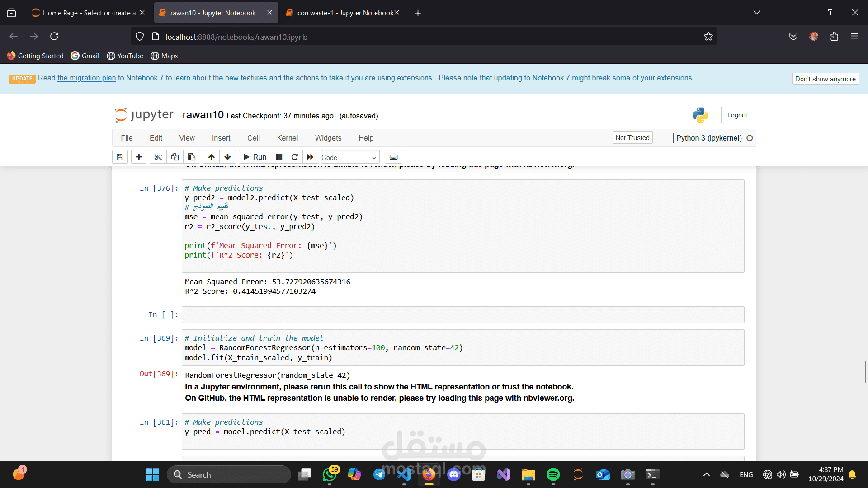Show hidden system tray icons

[707, 474]
